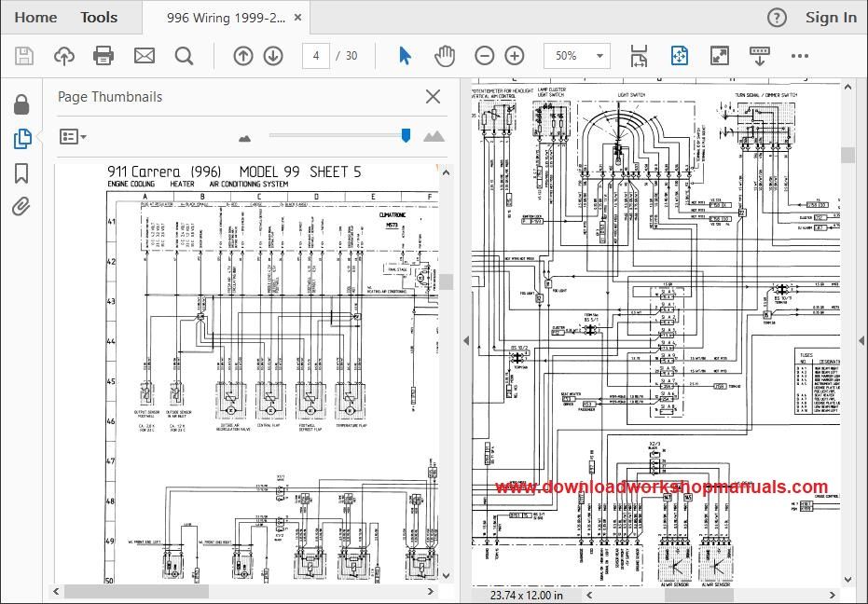This screenshot has width=868, height=604.
Task: Open thumbnail options dropdown menu
Action: click(x=73, y=137)
